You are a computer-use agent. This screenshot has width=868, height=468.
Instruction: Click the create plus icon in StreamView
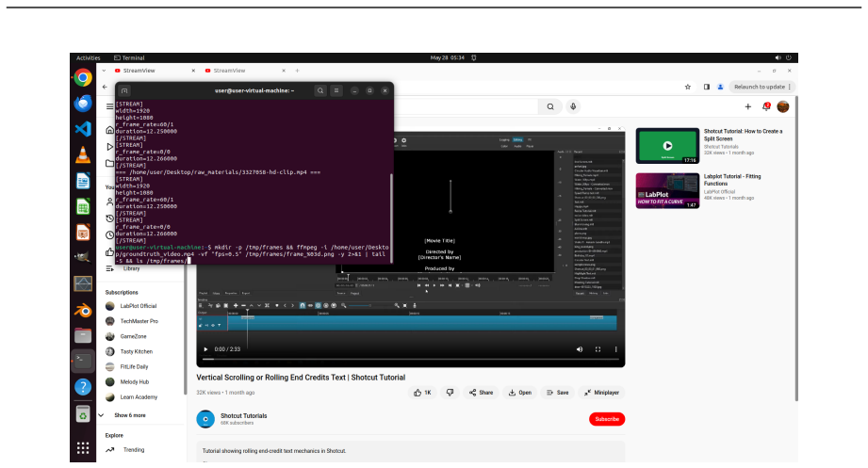click(748, 106)
